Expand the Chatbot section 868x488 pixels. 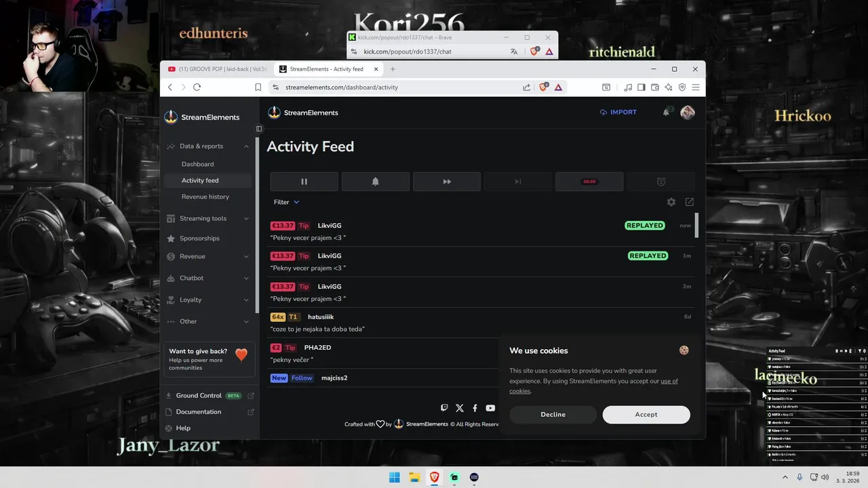tap(208, 278)
